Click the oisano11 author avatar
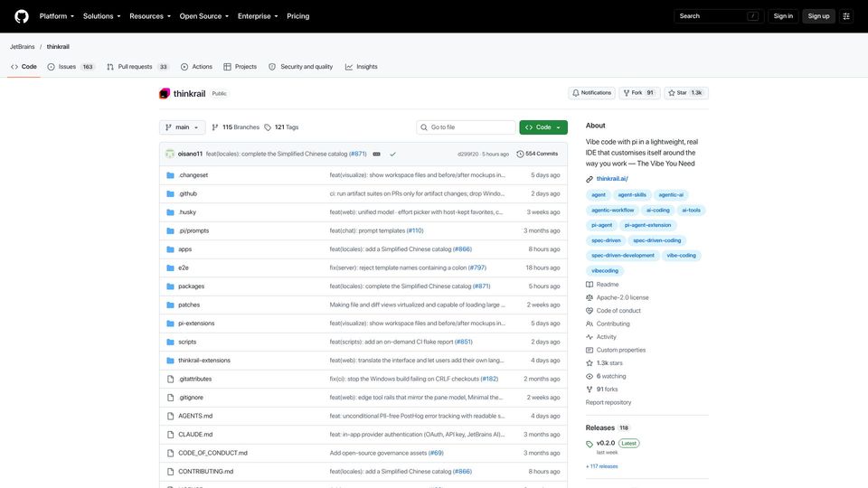868x488 pixels. [x=170, y=154]
